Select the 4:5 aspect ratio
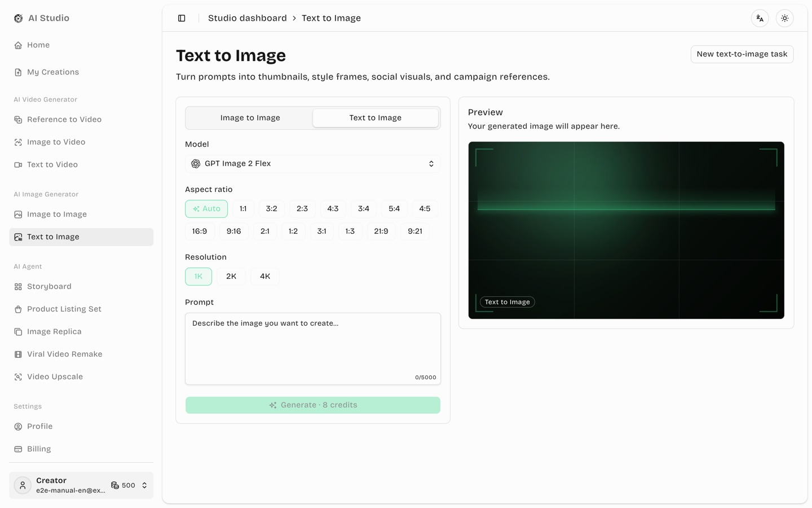Screen dimensions: 812x508 click(425, 209)
